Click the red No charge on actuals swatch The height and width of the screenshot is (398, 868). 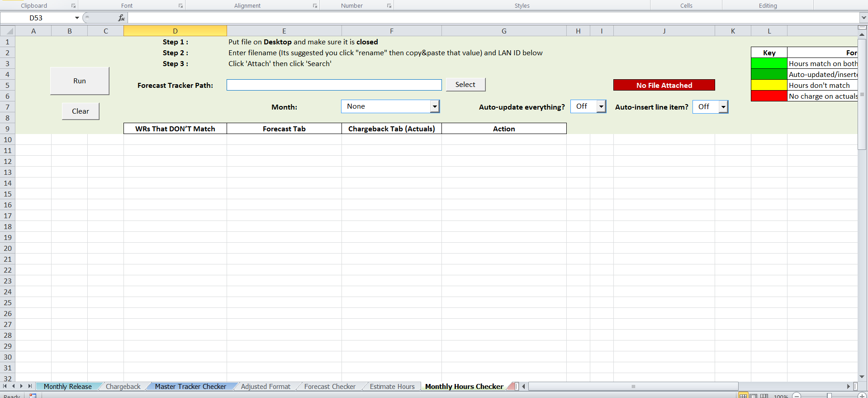coord(769,96)
